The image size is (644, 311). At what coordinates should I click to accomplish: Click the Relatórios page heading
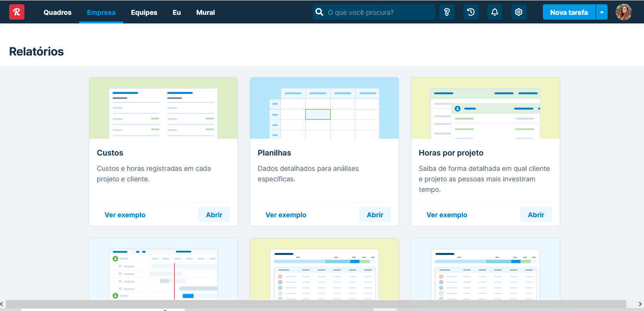pos(36,52)
